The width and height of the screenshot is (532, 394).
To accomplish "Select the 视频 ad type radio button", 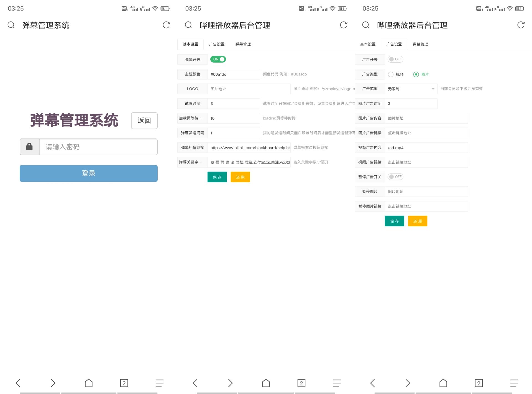I will coord(391,74).
